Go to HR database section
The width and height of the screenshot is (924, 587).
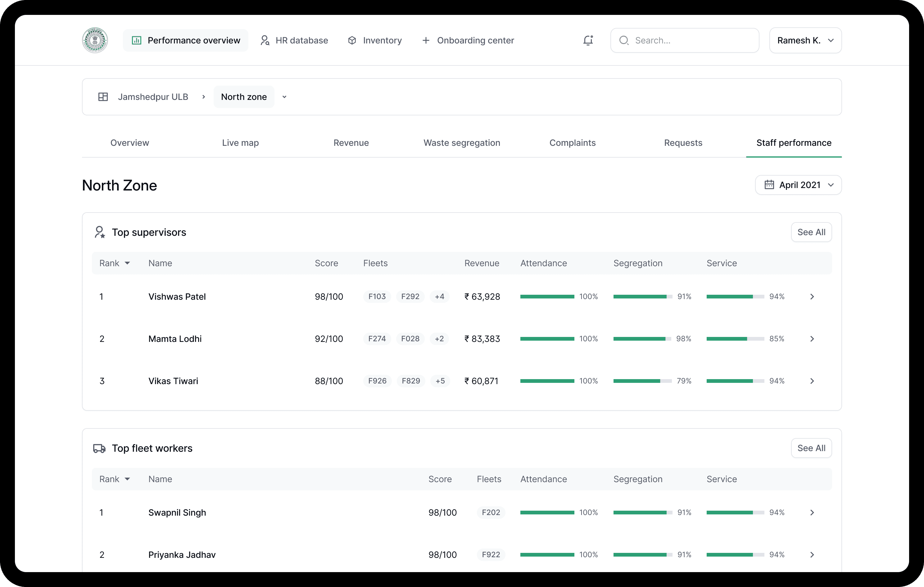(294, 40)
